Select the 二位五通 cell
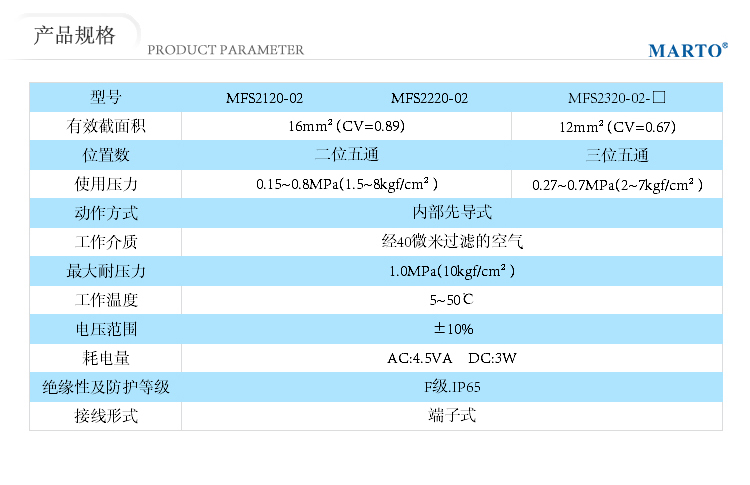 (346, 156)
